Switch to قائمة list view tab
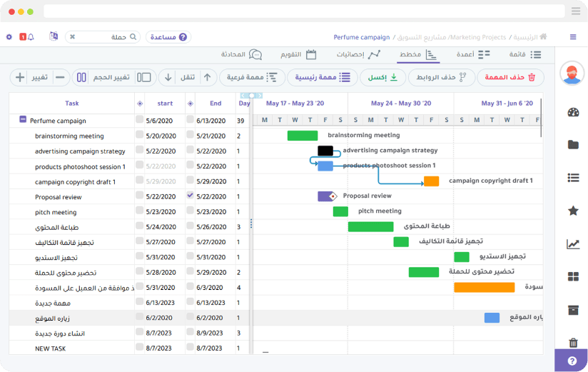588x372 pixels. click(x=525, y=54)
